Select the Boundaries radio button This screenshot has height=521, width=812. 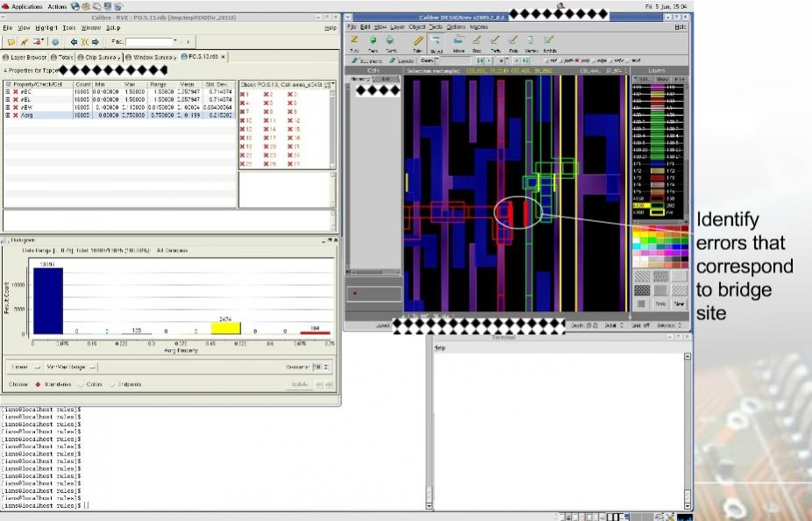pyautogui.click(x=38, y=384)
